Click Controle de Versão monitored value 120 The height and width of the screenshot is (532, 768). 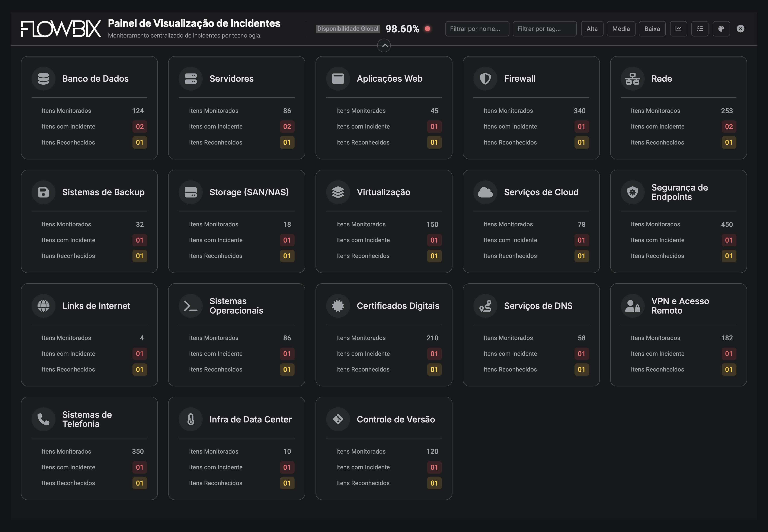point(432,451)
